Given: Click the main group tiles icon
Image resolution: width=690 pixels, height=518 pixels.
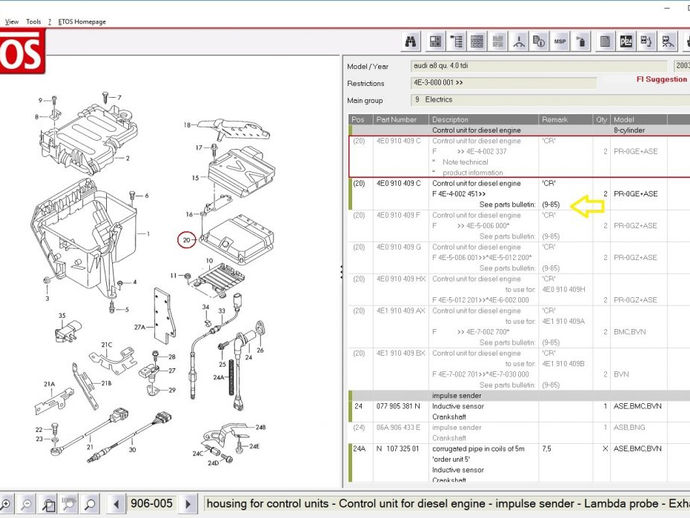Looking at the screenshot, I should click(x=435, y=42).
